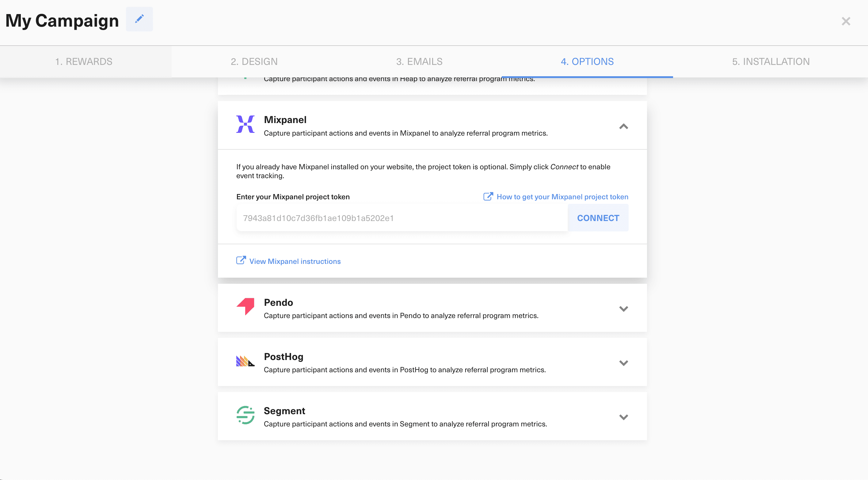
Task: Click the pencil icon to rename My Campaign
Action: [139, 19]
